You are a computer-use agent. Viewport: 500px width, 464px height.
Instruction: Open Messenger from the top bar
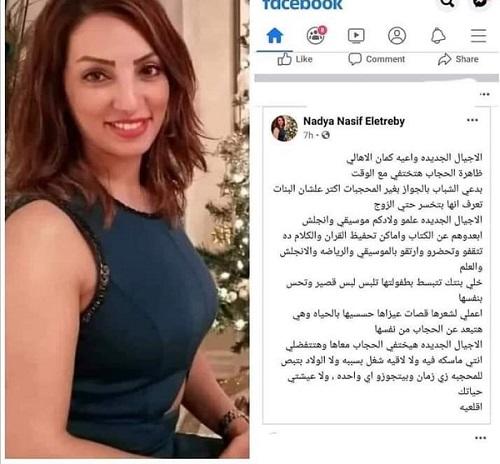click(480, 3)
